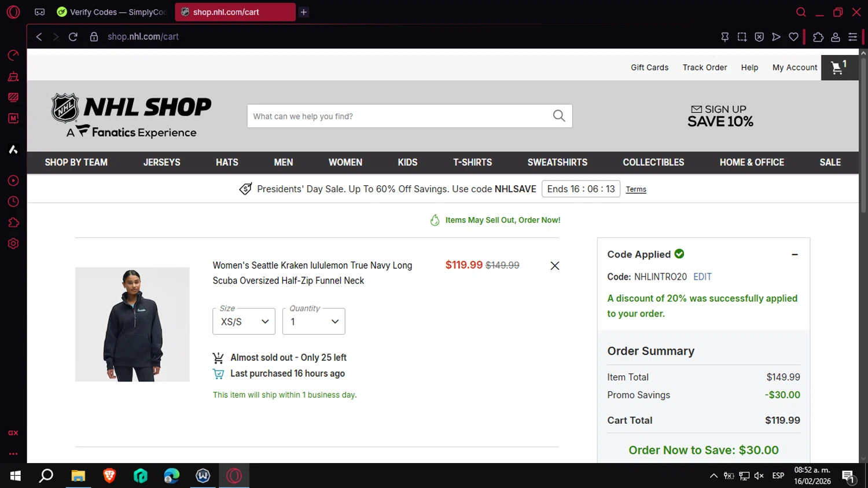This screenshot has height=488, width=868.
Task: Open the GX corner sidebar icon
Action: pyautogui.click(x=13, y=433)
